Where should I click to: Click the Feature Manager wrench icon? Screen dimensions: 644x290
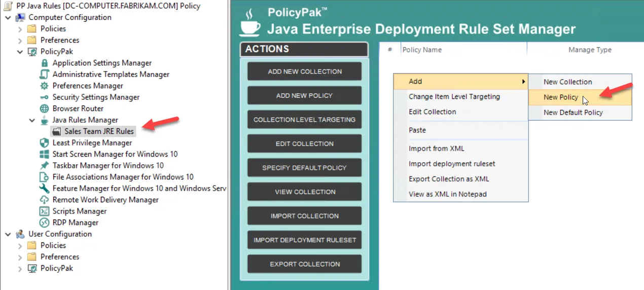tap(44, 188)
